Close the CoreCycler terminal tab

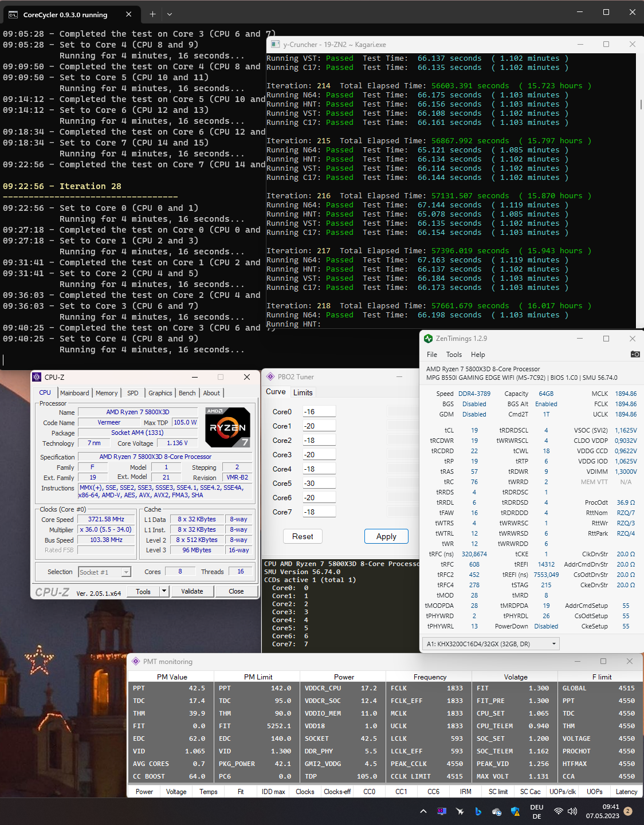pyautogui.click(x=128, y=14)
